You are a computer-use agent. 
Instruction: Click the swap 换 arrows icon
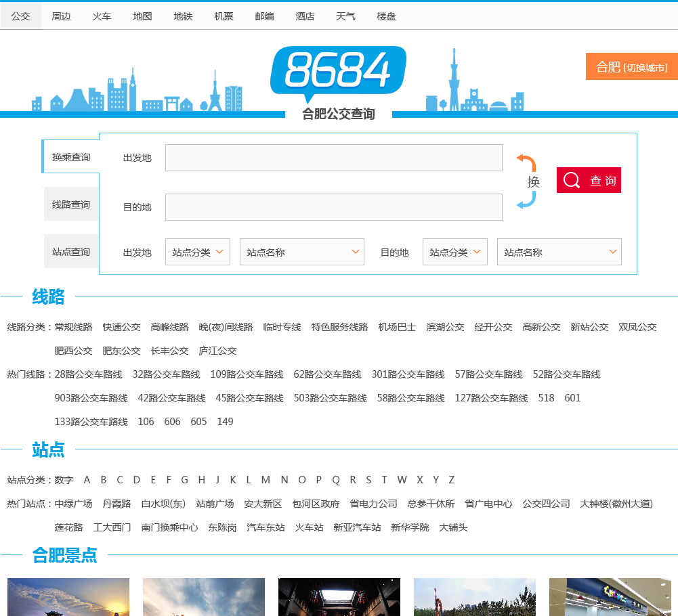click(527, 181)
